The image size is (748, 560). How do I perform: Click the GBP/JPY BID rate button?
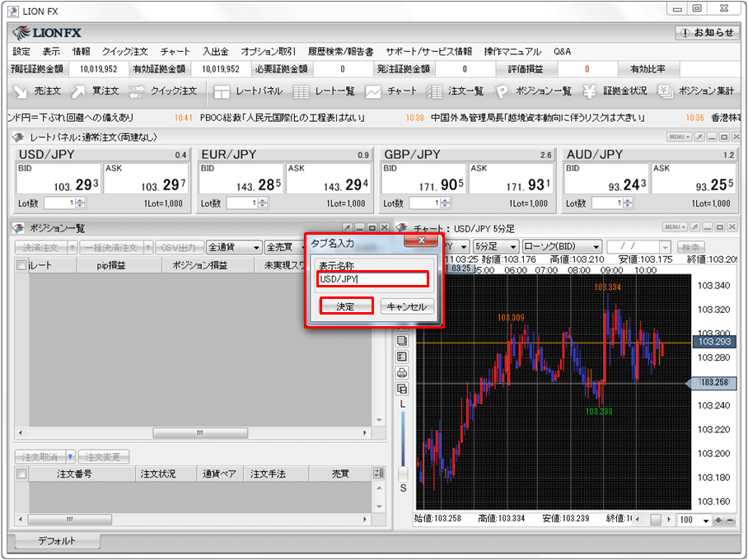coord(424,179)
